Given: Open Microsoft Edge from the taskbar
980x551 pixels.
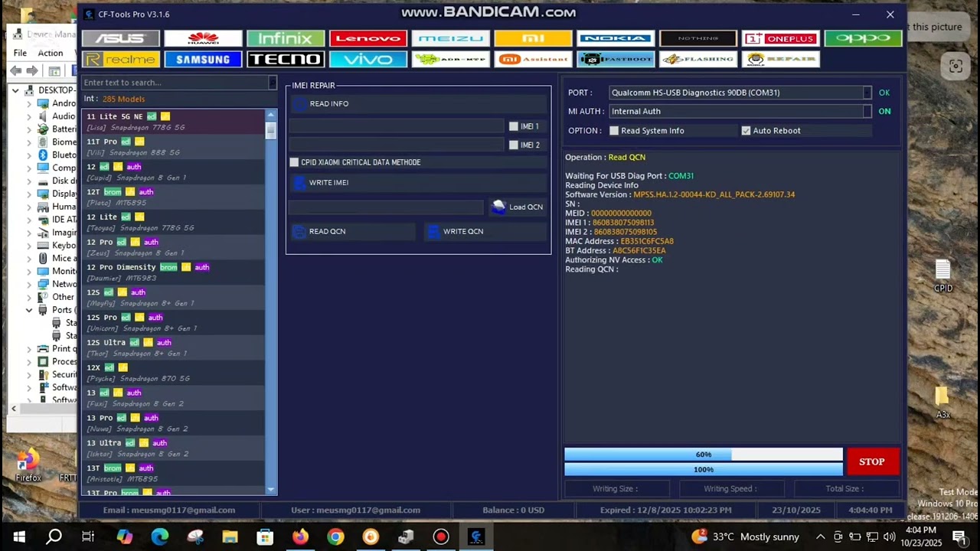Looking at the screenshot, I should coord(159,536).
